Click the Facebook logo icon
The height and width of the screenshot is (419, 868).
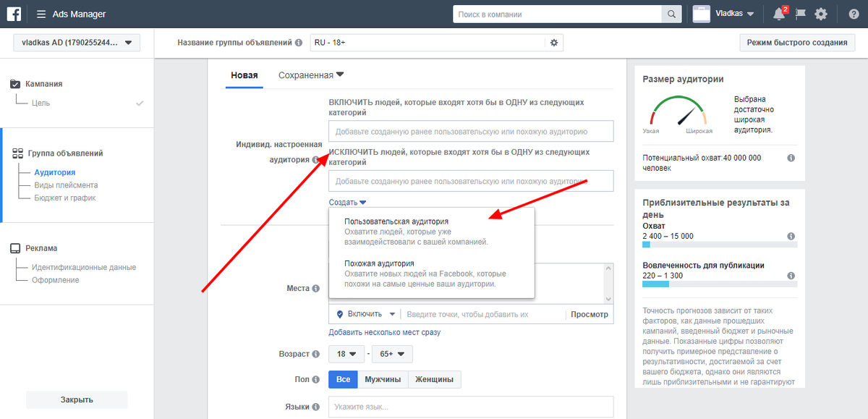14,14
